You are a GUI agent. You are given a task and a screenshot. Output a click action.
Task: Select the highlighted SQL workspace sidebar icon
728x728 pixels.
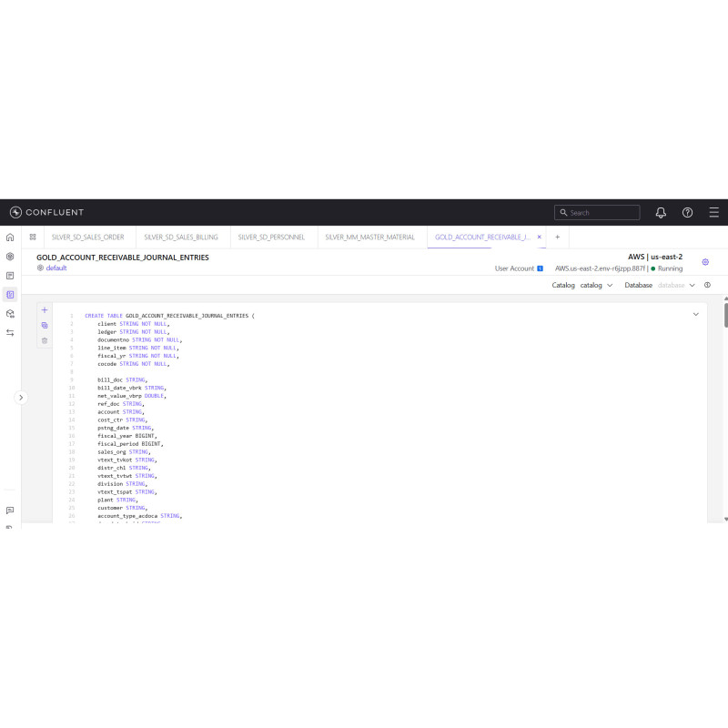[x=10, y=294]
